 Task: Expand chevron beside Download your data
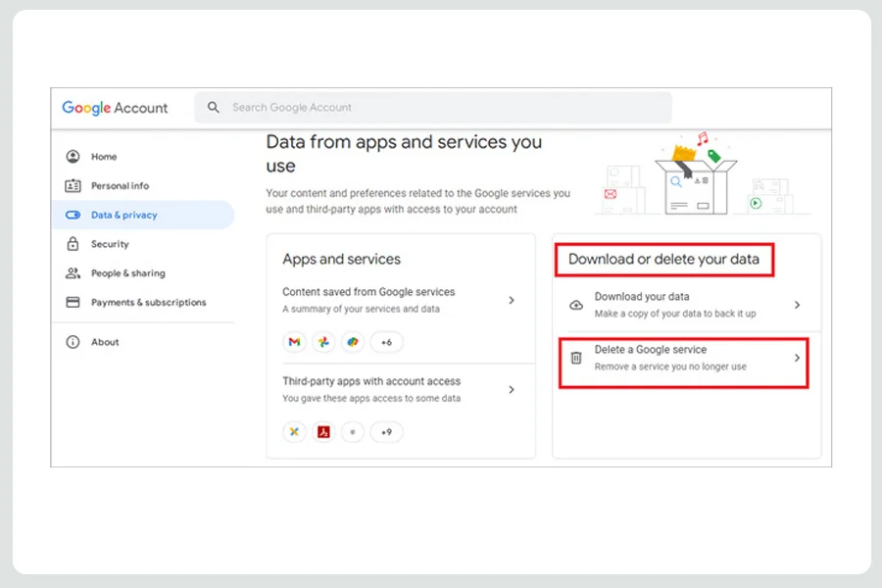point(797,305)
